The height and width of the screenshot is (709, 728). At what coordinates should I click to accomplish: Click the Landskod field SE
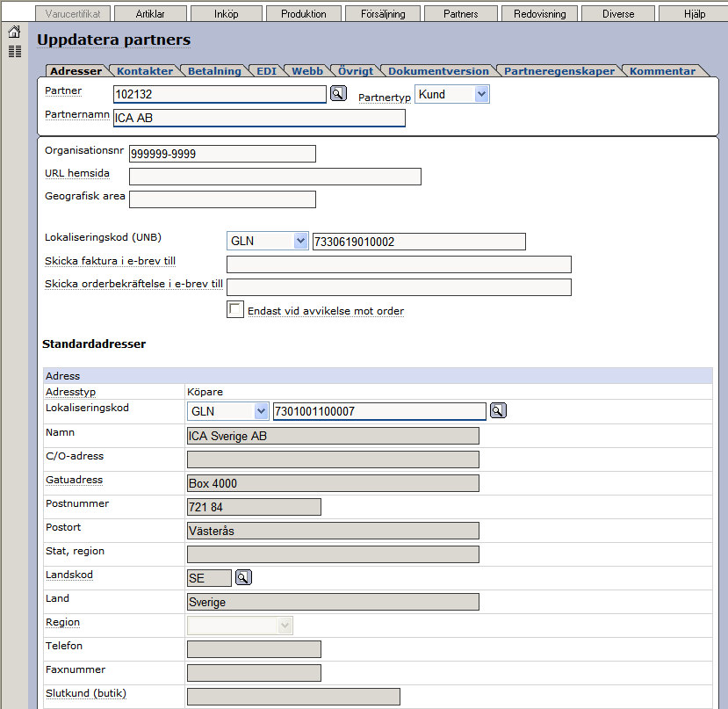pyautogui.click(x=209, y=578)
